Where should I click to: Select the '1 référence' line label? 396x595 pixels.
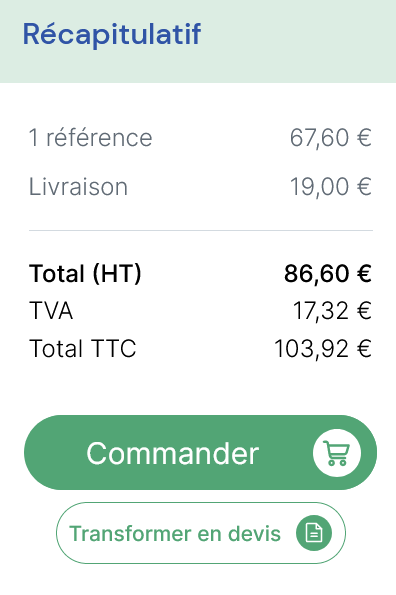tap(91, 137)
